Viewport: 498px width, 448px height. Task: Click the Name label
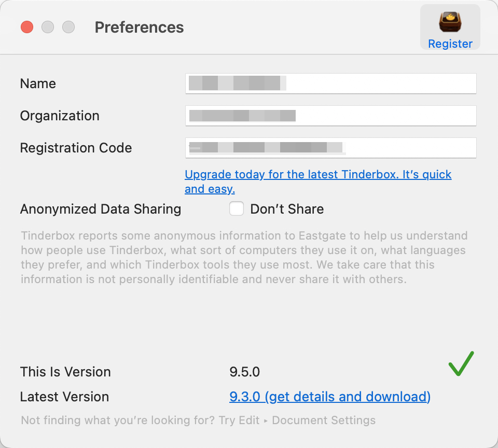coord(38,83)
